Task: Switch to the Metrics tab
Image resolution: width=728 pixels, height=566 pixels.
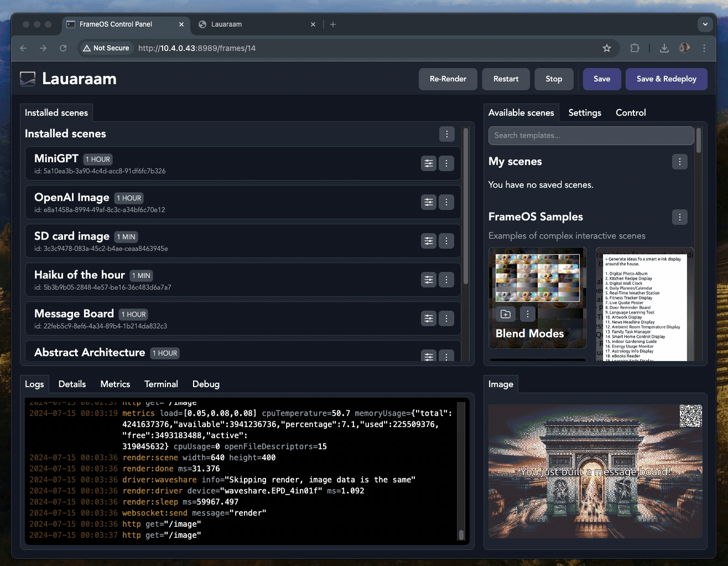Action: (115, 384)
